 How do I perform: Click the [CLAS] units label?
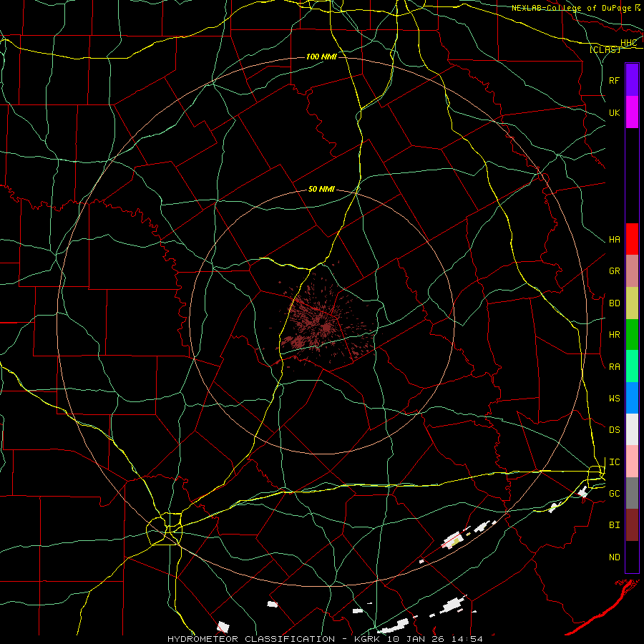605,49
